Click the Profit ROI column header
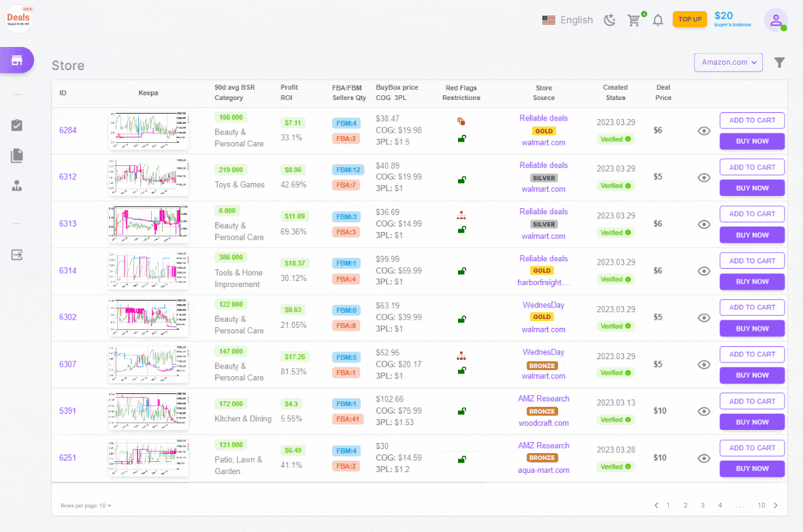 pos(289,93)
